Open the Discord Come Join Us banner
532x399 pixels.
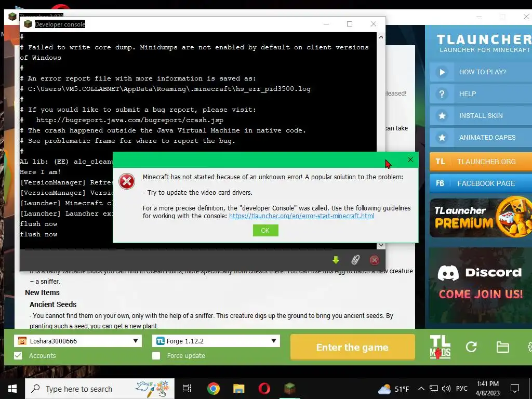[x=481, y=286]
